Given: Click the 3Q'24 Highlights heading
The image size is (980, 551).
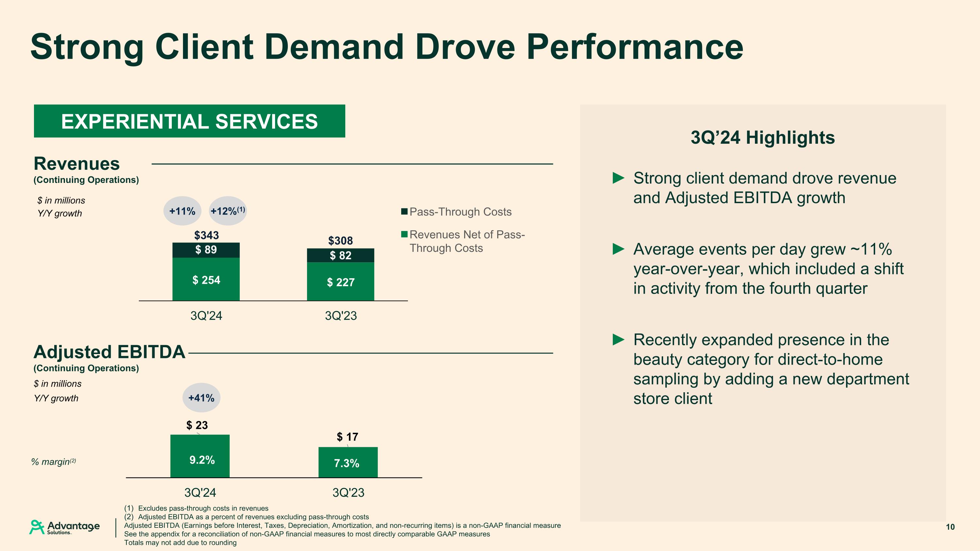Looking at the screenshot, I should click(762, 138).
